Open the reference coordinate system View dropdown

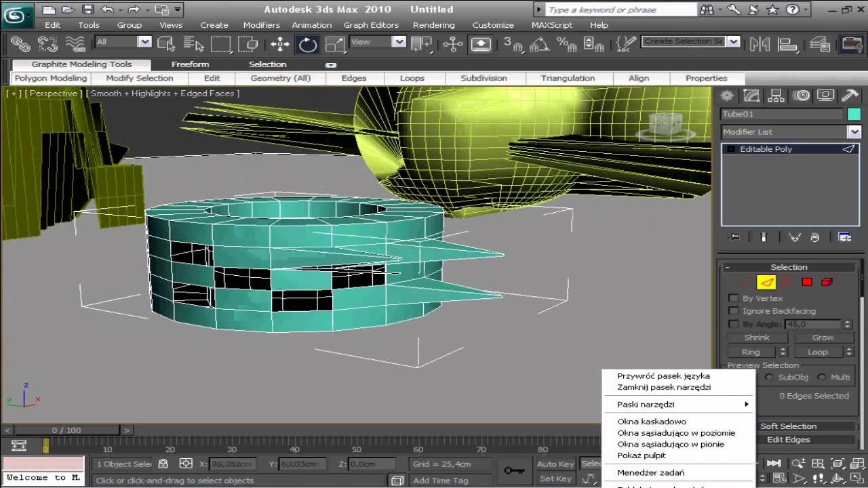[x=399, y=42]
